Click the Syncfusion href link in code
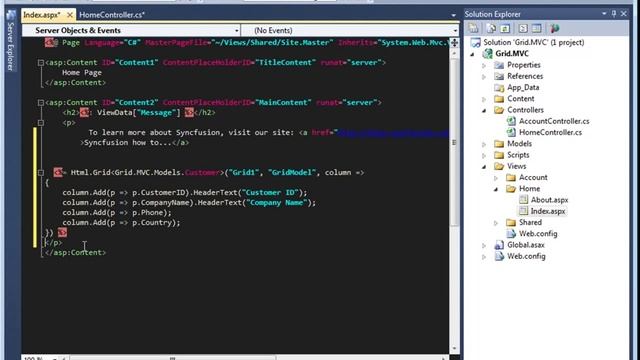The width and height of the screenshot is (640, 360). (x=393, y=133)
